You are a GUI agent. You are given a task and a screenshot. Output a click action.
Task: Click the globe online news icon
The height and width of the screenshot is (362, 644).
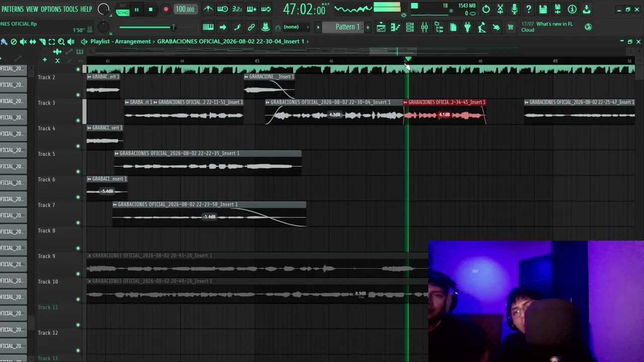[588, 27]
